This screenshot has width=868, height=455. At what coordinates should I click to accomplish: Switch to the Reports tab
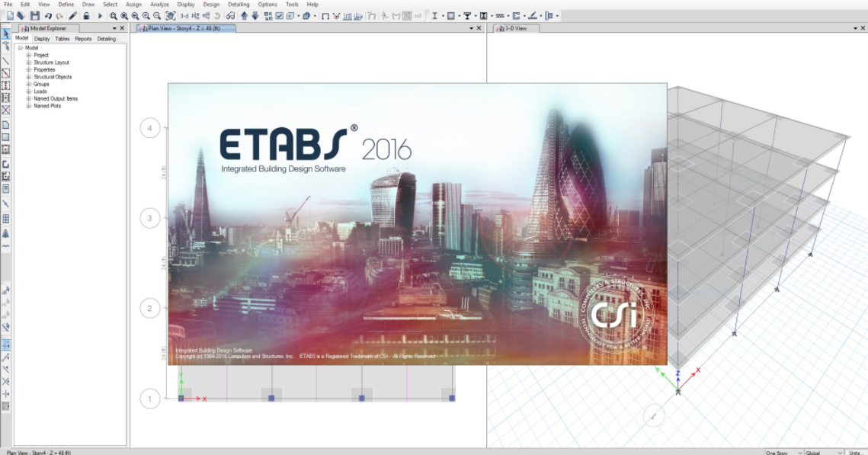coord(83,39)
